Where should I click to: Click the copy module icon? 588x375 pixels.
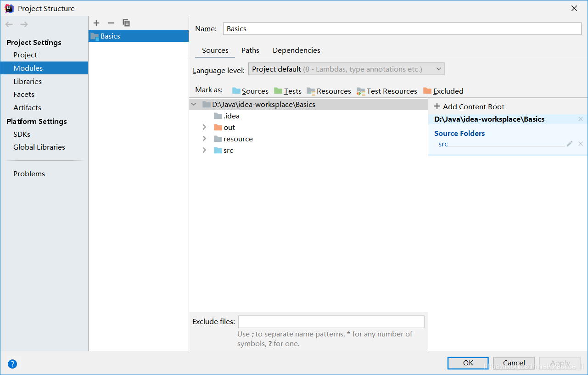(x=126, y=23)
